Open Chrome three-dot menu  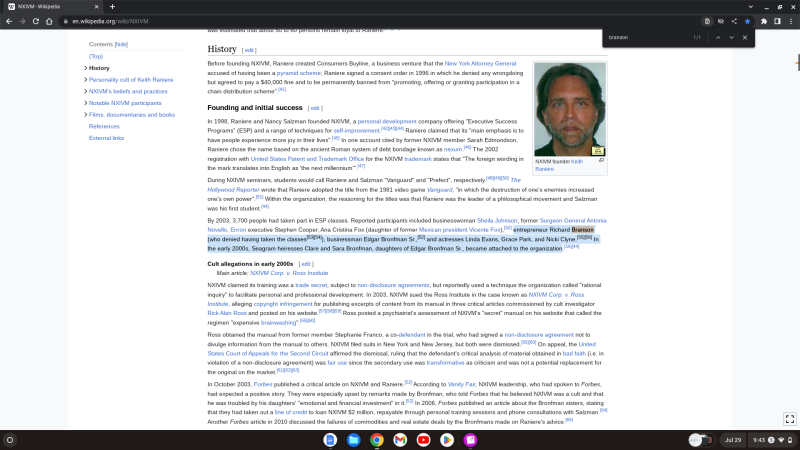coord(791,21)
